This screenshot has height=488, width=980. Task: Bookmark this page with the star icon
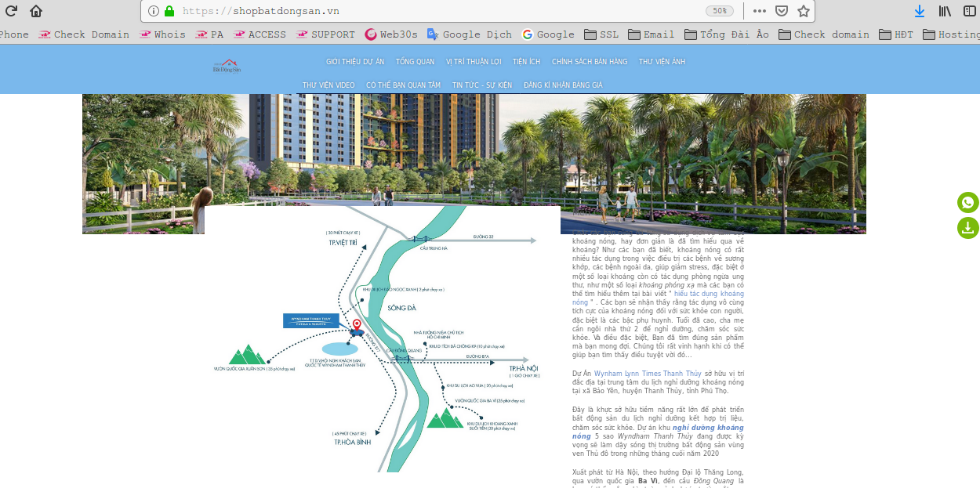[x=803, y=11]
